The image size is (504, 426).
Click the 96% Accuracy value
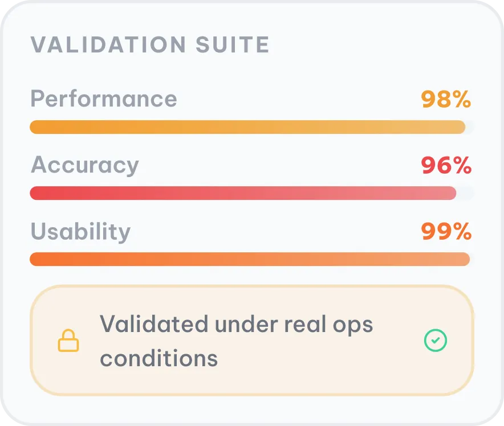coord(446,166)
